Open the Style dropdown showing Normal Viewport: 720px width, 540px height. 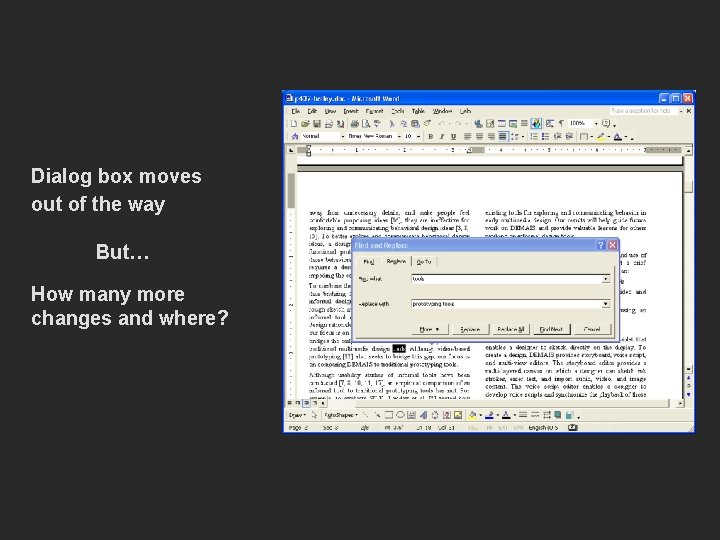coord(342,136)
